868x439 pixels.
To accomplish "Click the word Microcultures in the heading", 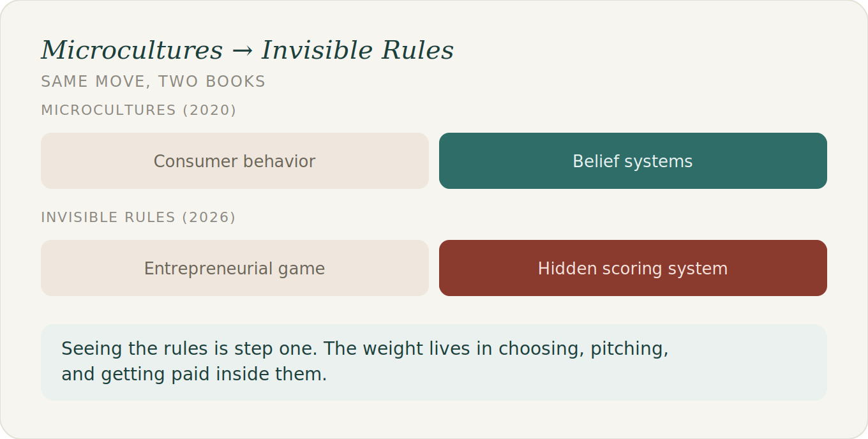I will pyautogui.click(x=132, y=50).
